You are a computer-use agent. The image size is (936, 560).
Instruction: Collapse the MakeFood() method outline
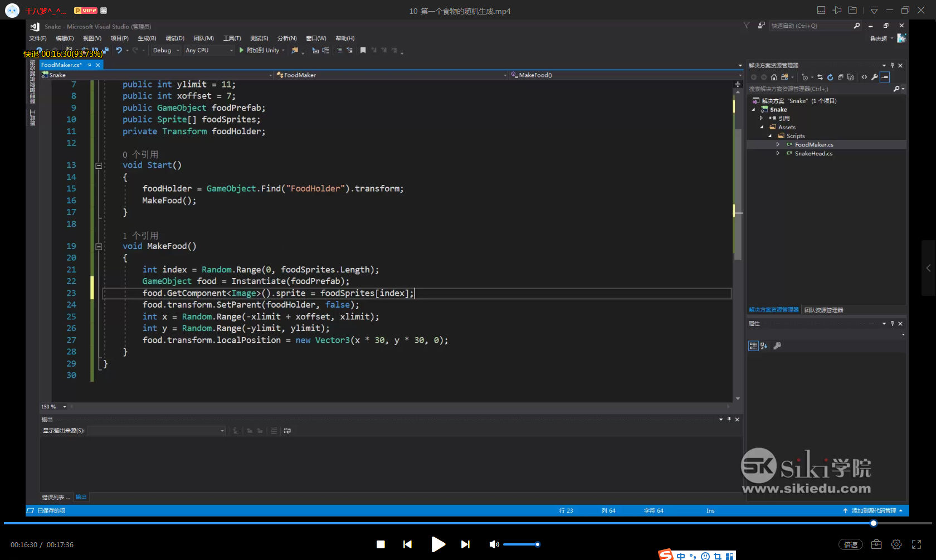click(99, 246)
